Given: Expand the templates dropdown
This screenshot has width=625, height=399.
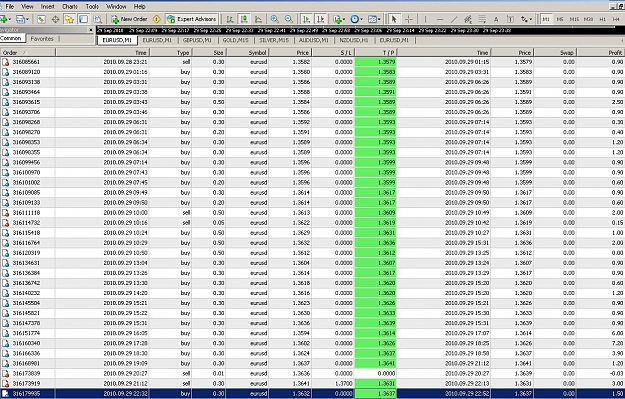Looking at the screenshot, I should click(x=379, y=19).
